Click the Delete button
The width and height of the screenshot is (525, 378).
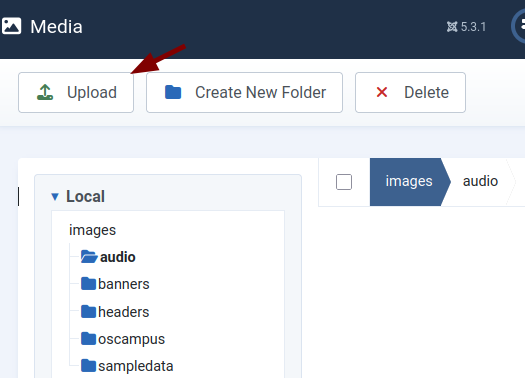coord(410,92)
